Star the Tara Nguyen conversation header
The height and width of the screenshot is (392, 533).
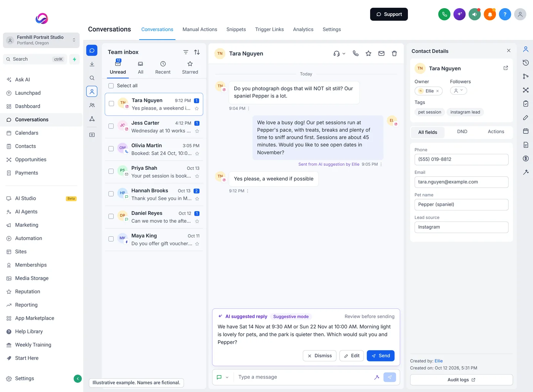point(368,53)
